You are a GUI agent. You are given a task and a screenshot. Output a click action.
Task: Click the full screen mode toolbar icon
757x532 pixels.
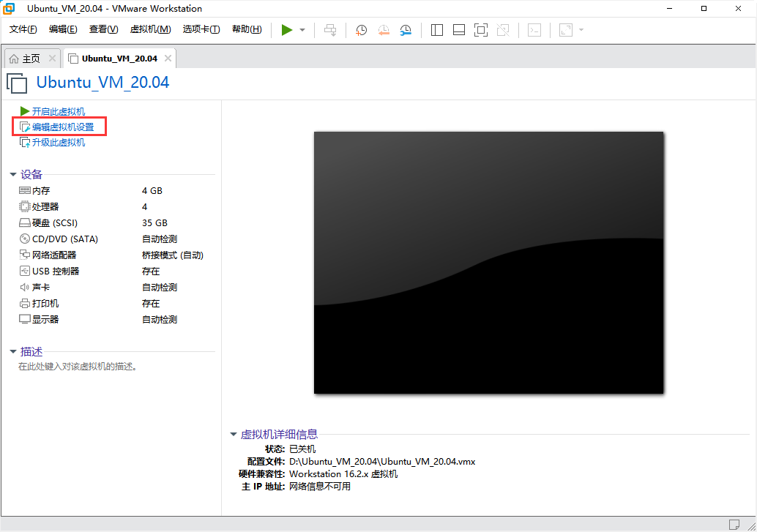(x=481, y=30)
